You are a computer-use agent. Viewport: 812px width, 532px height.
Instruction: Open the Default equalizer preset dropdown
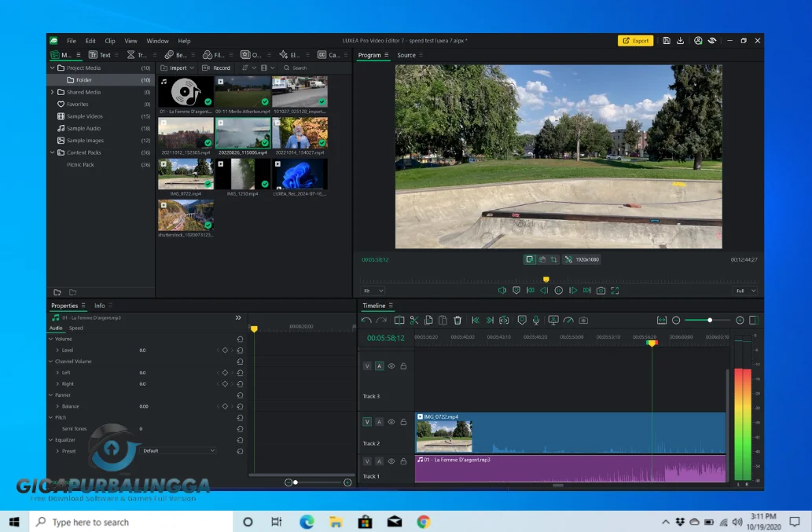(178, 450)
